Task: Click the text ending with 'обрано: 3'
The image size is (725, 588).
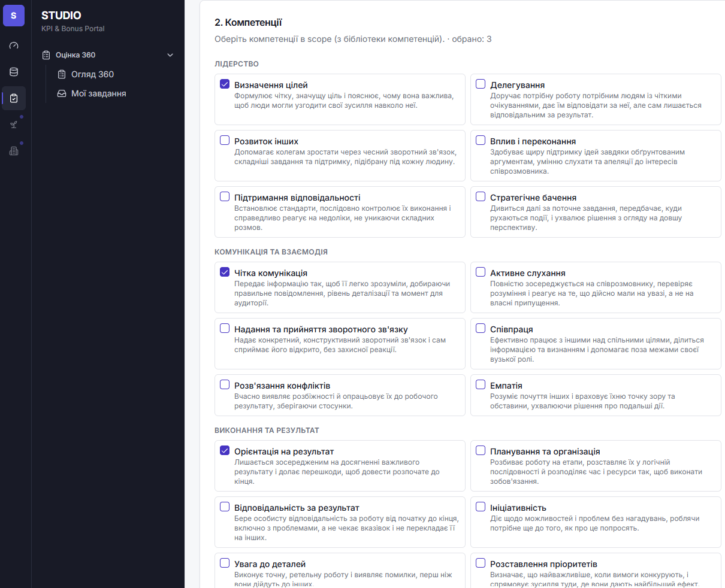Action: tap(353, 40)
